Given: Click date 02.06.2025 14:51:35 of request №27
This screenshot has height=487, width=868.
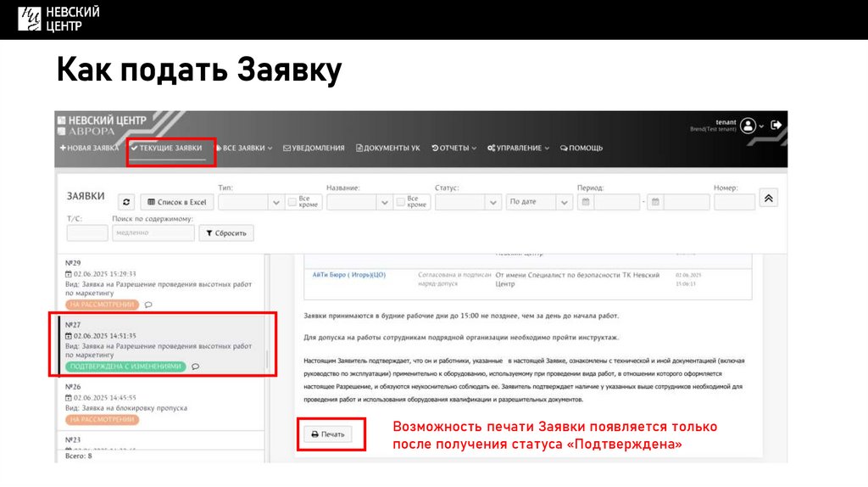Looking at the screenshot, I should click(104, 336).
